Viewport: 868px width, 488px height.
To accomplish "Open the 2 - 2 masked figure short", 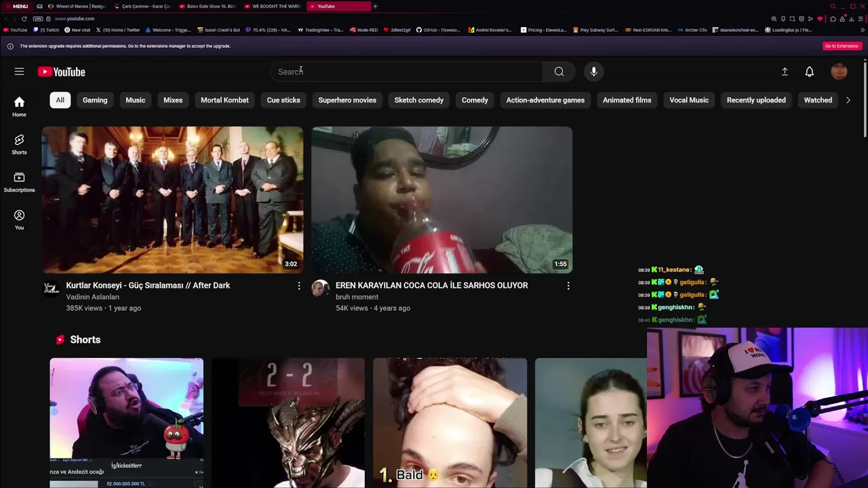I will tap(288, 423).
